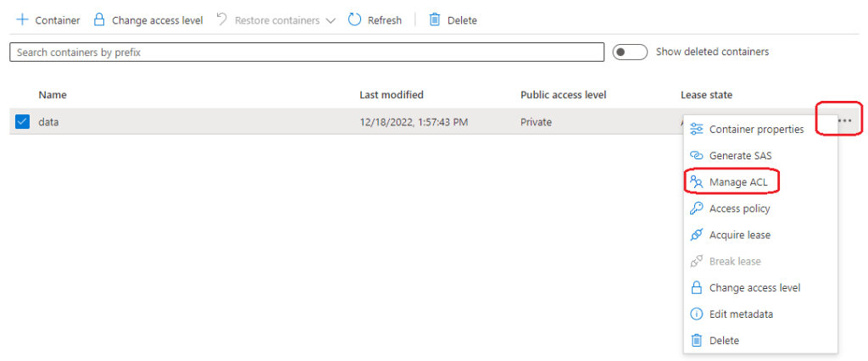Screen dimensions: 868x361
Task: Click the lock icon for Change access level
Action: pos(99,19)
